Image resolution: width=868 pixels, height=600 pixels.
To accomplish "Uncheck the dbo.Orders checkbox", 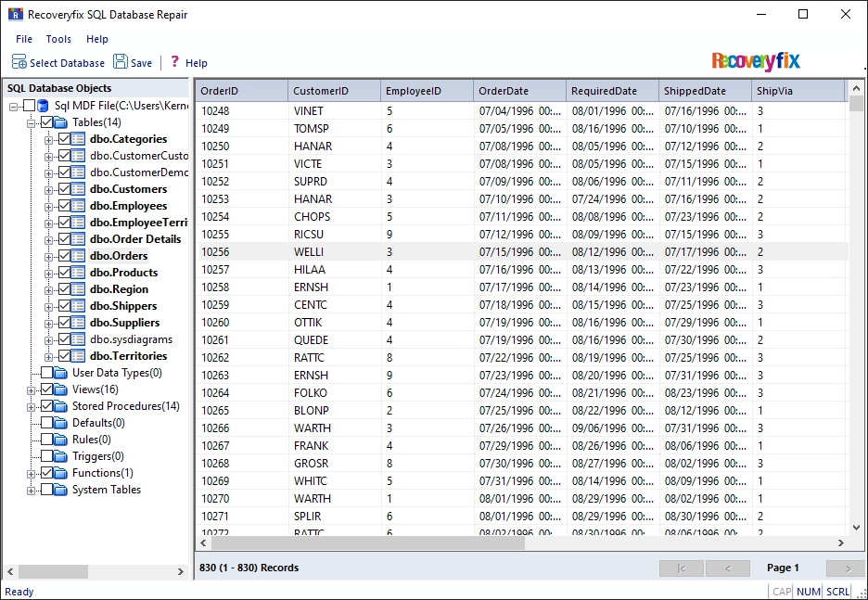I will click(x=64, y=256).
